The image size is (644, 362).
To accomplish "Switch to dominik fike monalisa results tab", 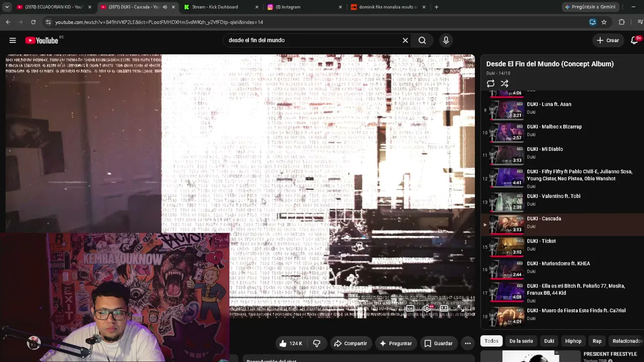I will pos(388,7).
